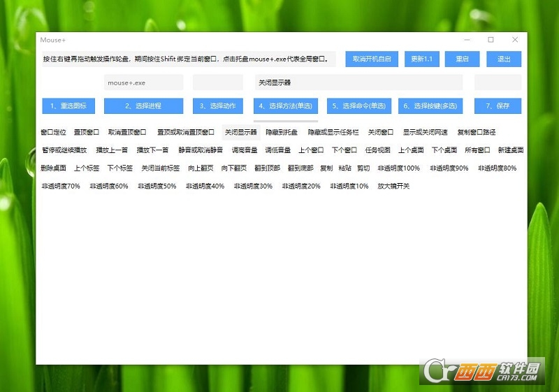Choose the 删除桌面 option
The width and height of the screenshot is (559, 392).
54,168
